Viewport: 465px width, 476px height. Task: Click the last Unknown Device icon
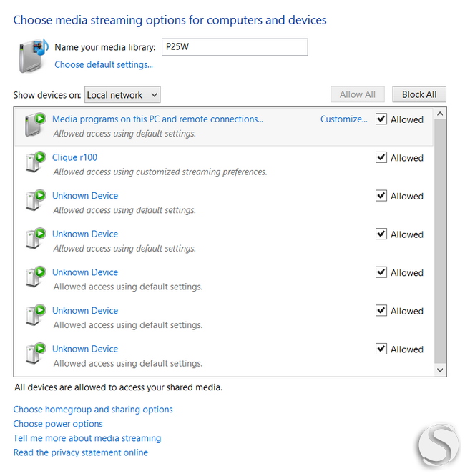36,353
